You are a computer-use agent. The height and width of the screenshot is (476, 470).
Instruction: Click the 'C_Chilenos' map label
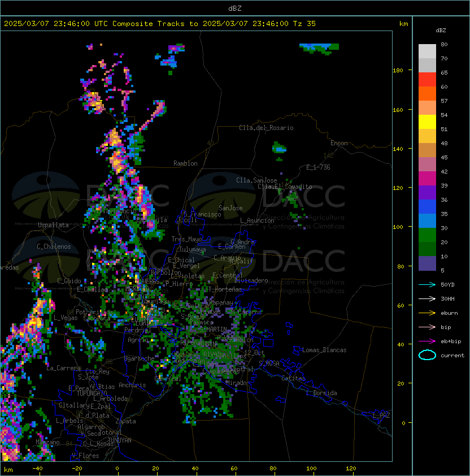[x=54, y=246]
